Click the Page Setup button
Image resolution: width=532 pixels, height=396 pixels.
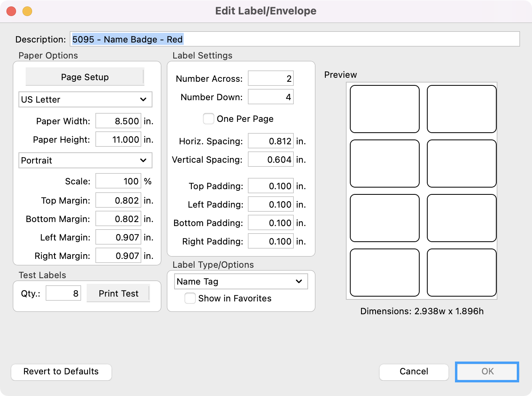coord(85,77)
